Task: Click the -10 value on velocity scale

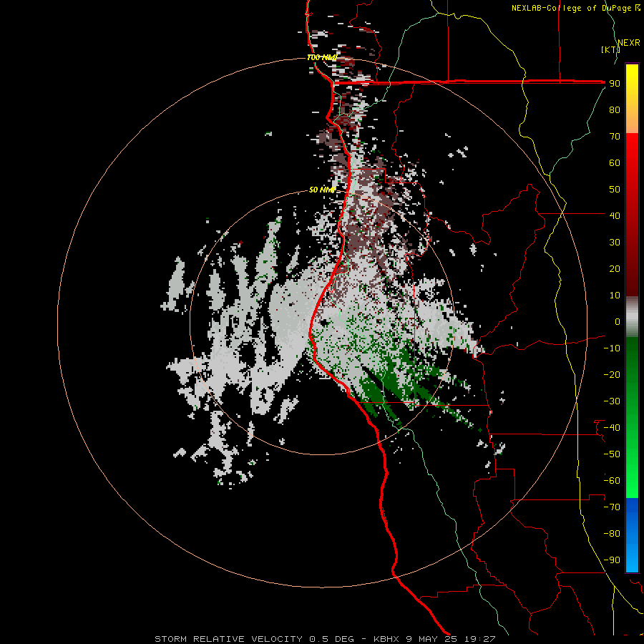Action: coord(612,348)
